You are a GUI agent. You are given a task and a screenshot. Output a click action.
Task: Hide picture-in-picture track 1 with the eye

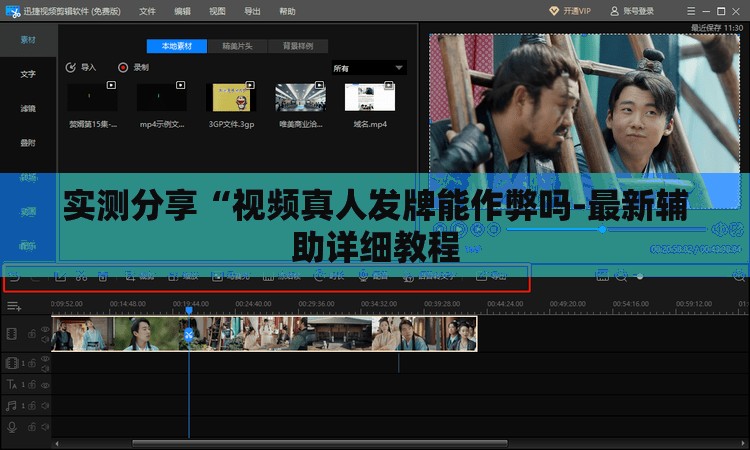click(x=45, y=359)
